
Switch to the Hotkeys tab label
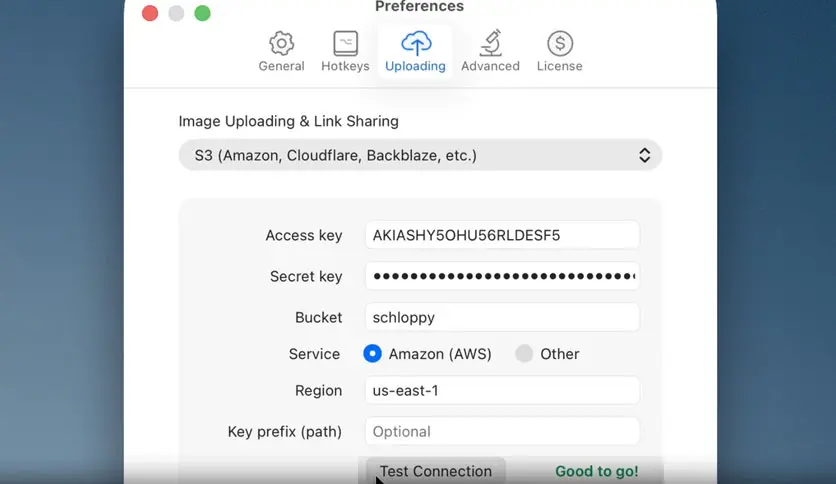(x=345, y=66)
